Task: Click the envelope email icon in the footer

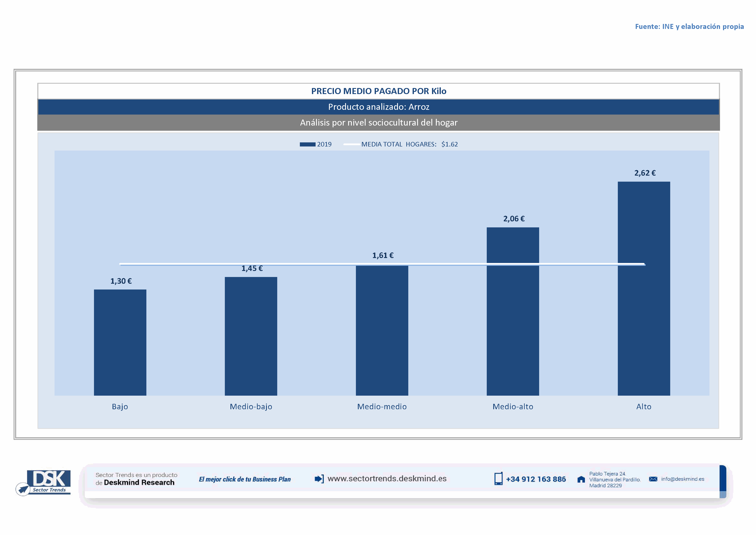Action: pos(653,479)
